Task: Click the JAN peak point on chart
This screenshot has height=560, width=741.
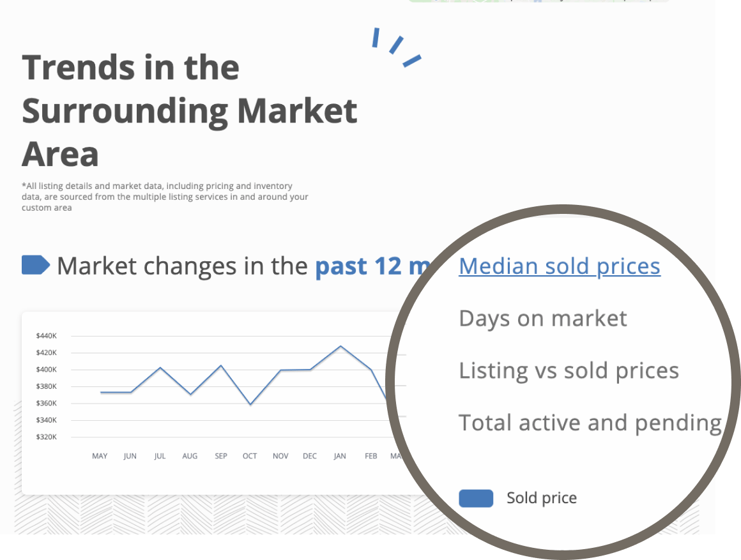Action: pyautogui.click(x=340, y=346)
